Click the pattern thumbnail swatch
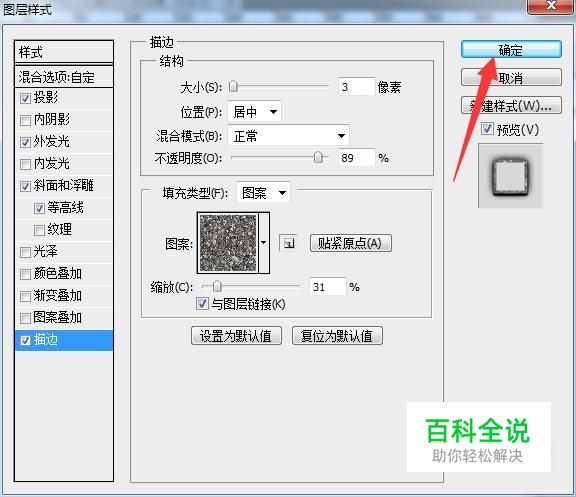576x497 pixels. [228, 243]
